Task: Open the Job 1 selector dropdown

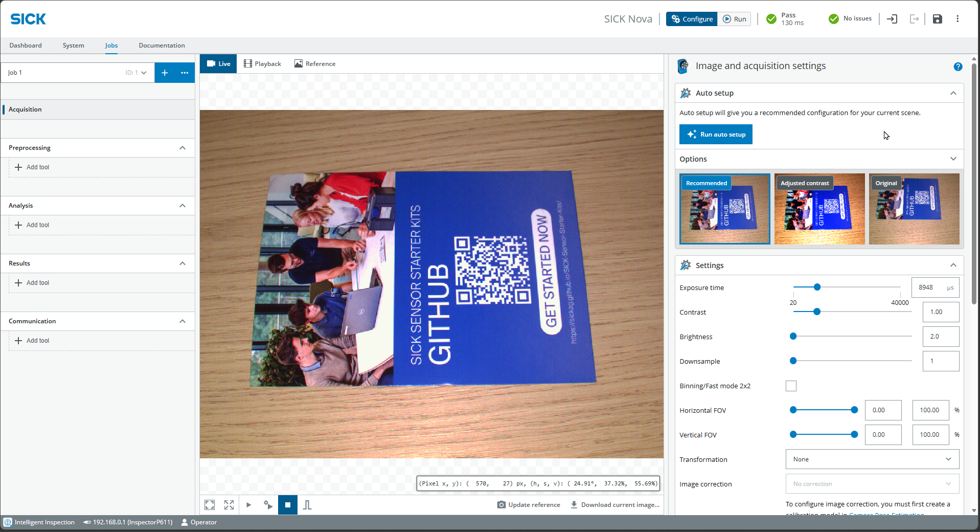Action: click(x=78, y=73)
